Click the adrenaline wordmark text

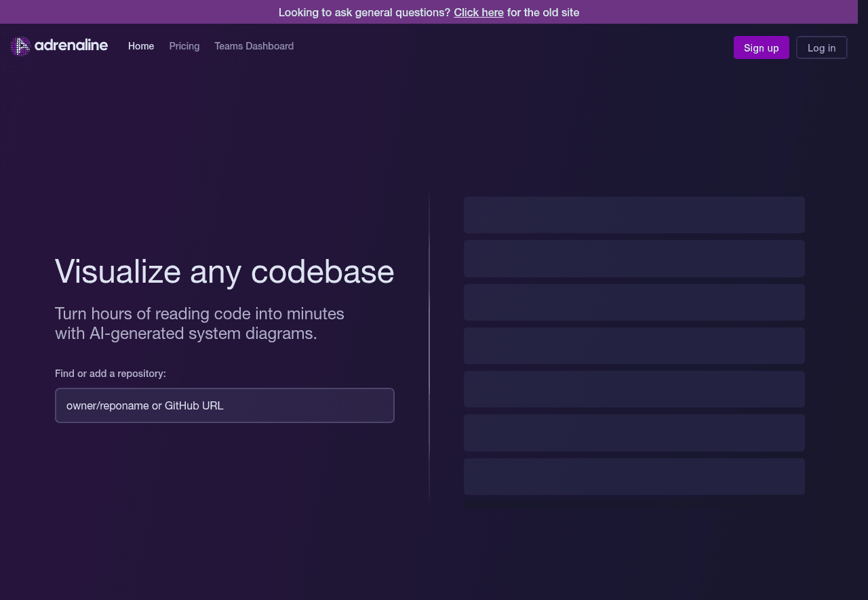(71, 45)
